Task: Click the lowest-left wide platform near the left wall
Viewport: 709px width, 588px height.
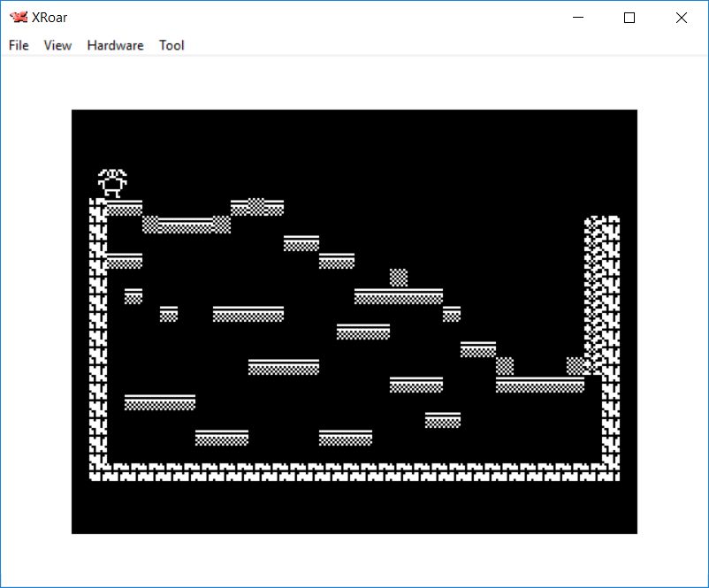Action: tap(159, 402)
